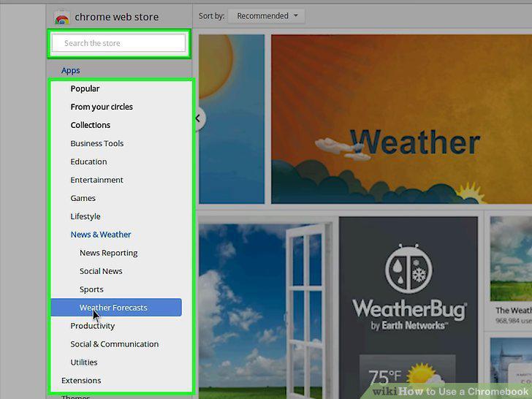Select the Lifestyle category

(x=85, y=216)
